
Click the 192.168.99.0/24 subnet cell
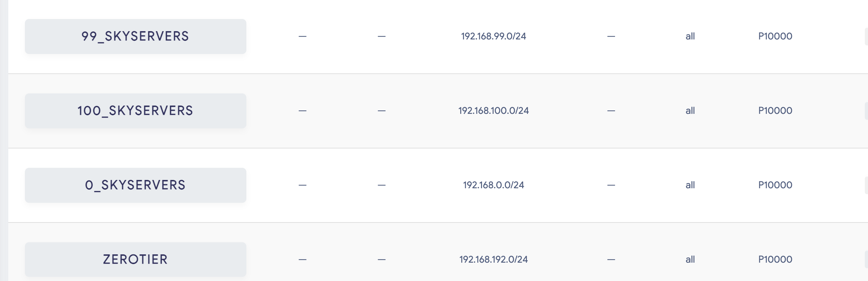[493, 36]
